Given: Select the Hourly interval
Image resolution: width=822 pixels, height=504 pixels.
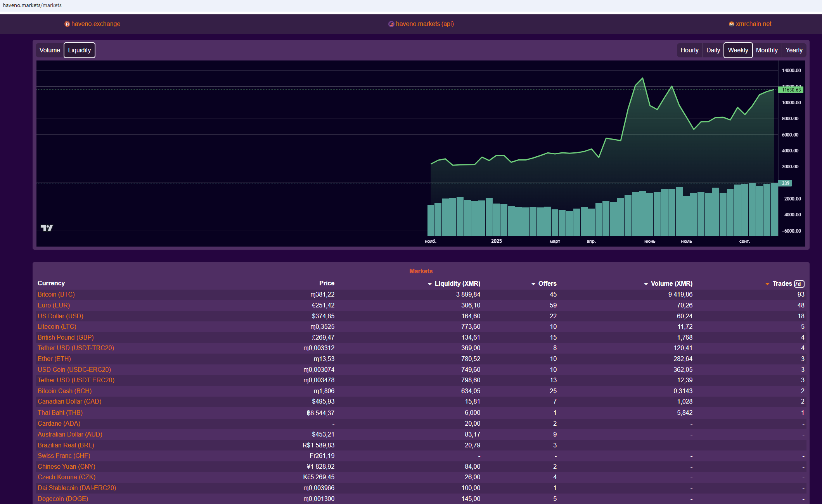Looking at the screenshot, I should [x=689, y=50].
